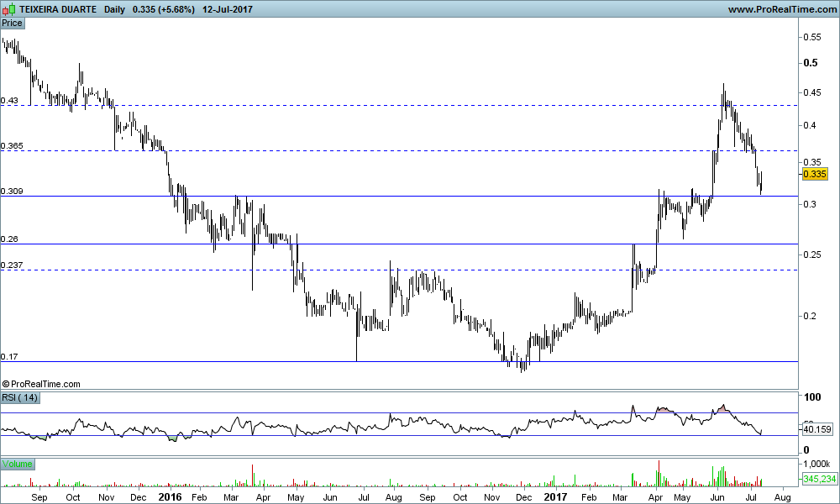Click the 0.5 price axis label

coord(811,63)
